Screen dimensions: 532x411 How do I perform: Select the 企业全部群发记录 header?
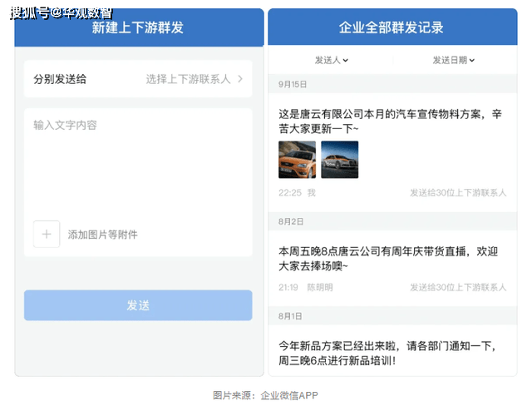point(391,28)
